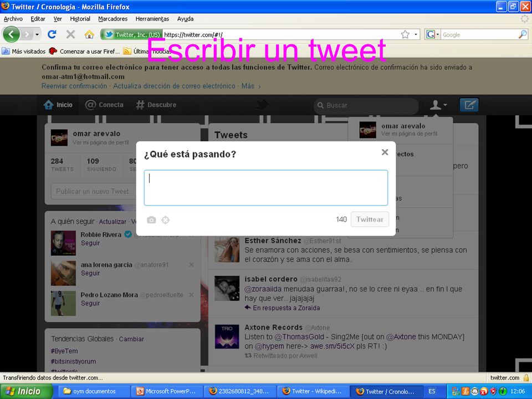Close the ¿Qué está pasando? dialog
The image size is (532, 399).
(x=385, y=152)
